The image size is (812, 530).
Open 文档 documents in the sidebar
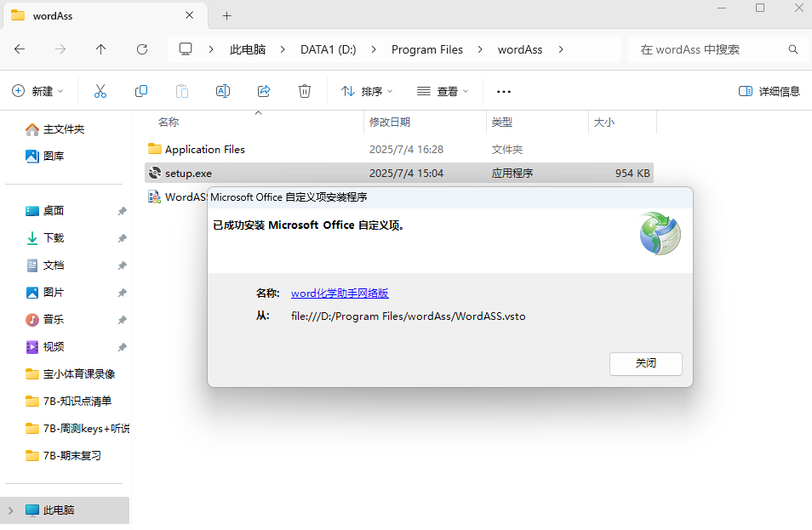44,265
